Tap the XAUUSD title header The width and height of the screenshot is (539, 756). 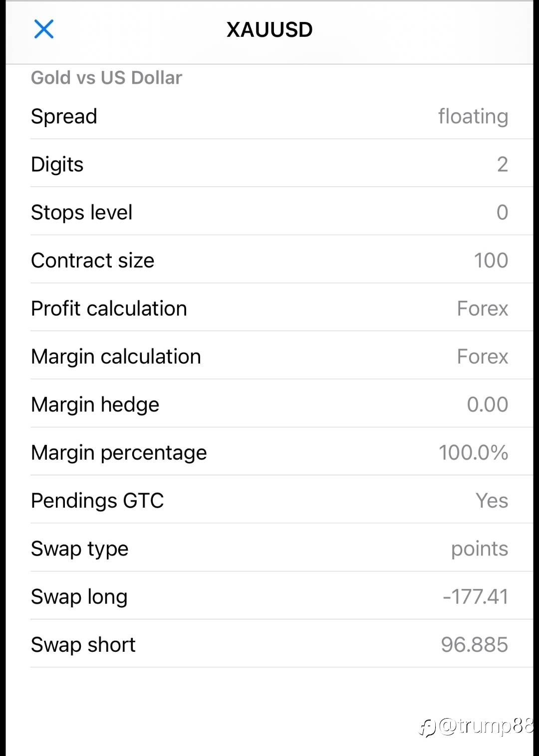[x=269, y=30]
